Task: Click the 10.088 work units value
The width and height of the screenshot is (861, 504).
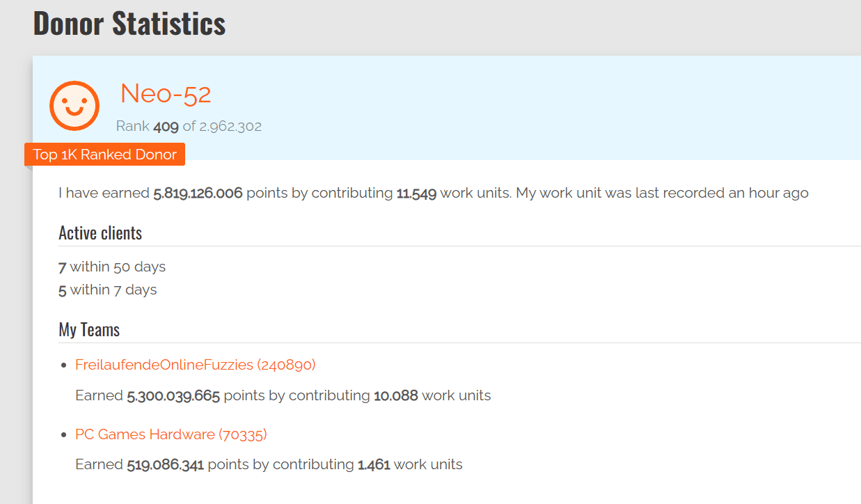Action: [395, 395]
